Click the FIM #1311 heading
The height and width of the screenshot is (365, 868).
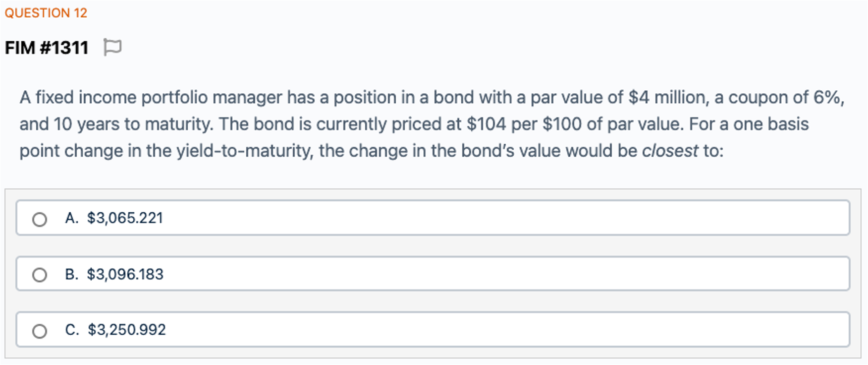(46, 48)
